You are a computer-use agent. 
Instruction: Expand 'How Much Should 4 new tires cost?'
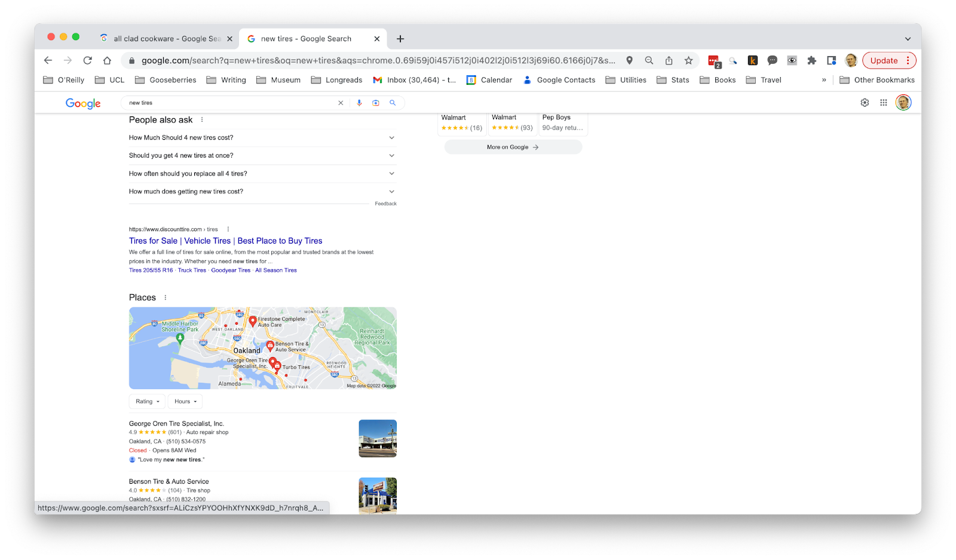tap(262, 137)
